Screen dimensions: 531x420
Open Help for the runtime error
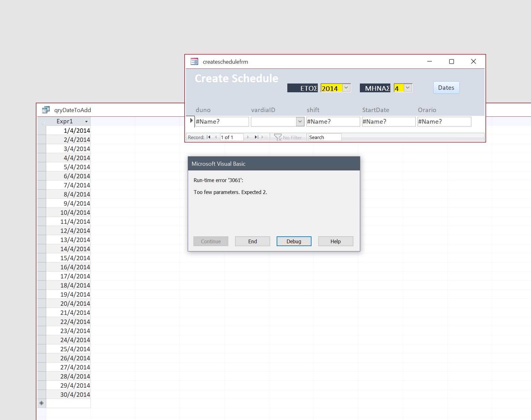coord(335,241)
